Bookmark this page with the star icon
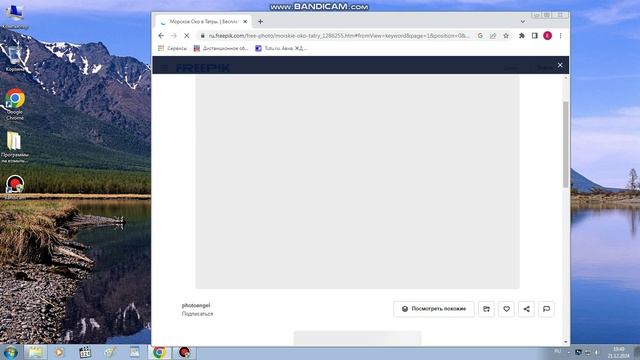The width and height of the screenshot is (640, 360). coord(506,36)
